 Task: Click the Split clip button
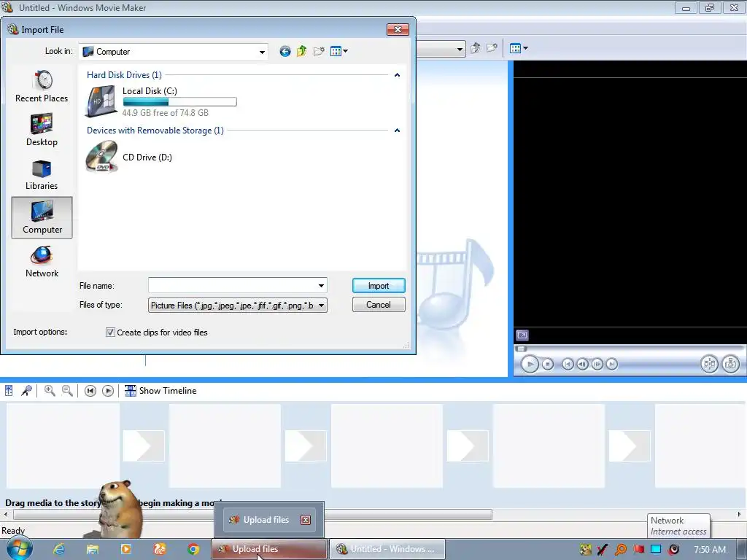click(x=709, y=365)
